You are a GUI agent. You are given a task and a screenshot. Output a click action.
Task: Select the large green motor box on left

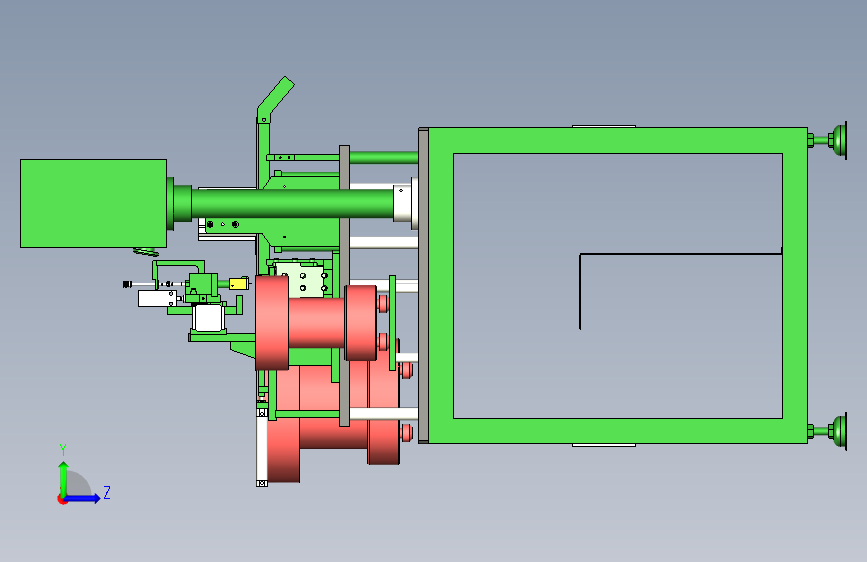click(x=93, y=204)
